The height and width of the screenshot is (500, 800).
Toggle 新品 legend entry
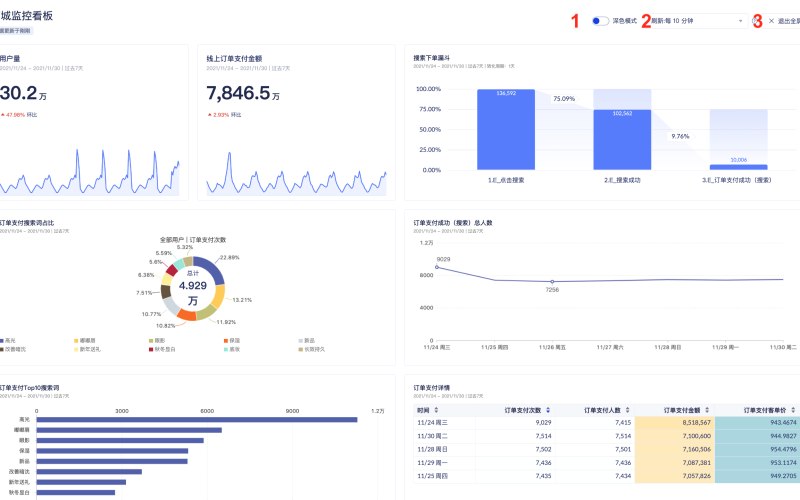[307, 340]
